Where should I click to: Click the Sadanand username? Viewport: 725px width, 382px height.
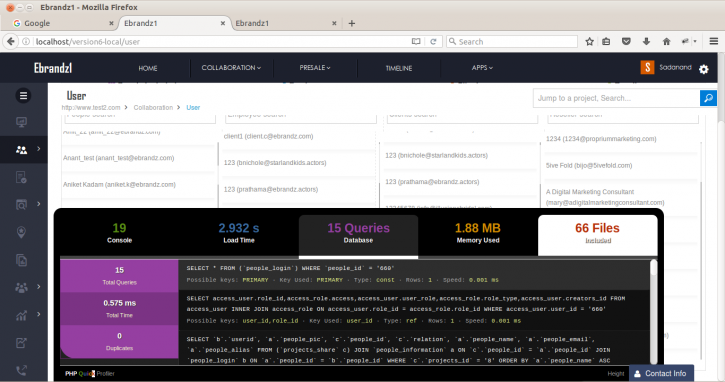675,68
